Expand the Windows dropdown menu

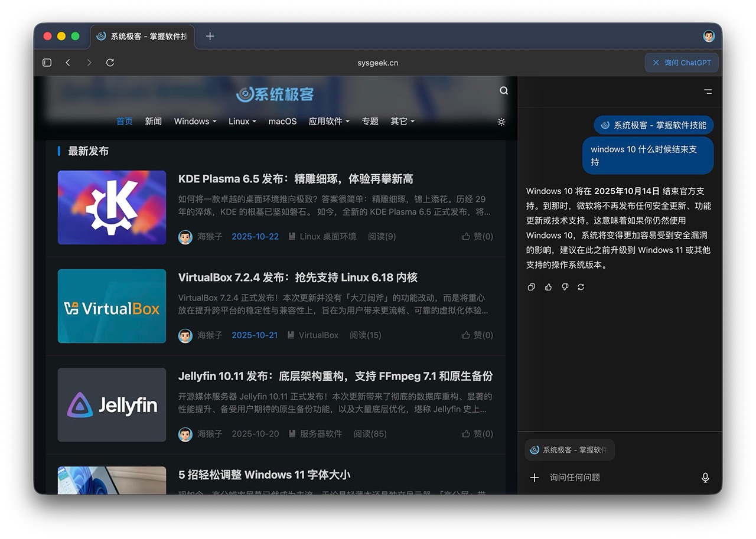tap(195, 122)
